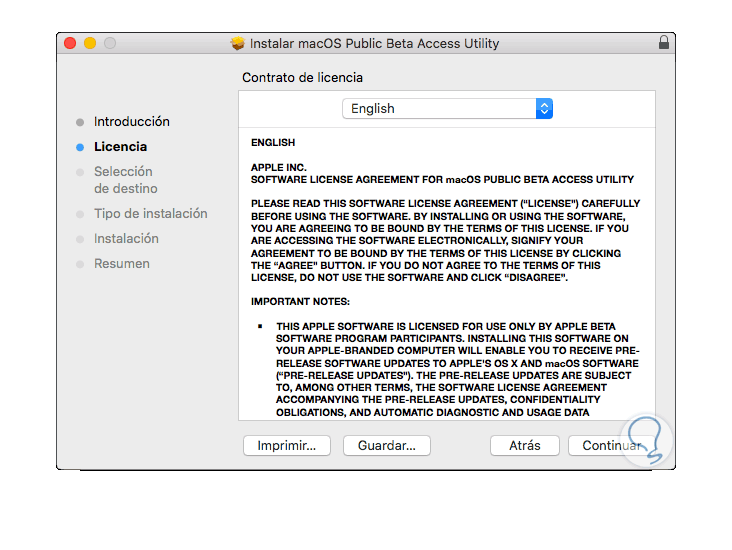This screenshot has width=732, height=550.
Task: Click the Instalación step in sidebar
Action: [x=126, y=239]
